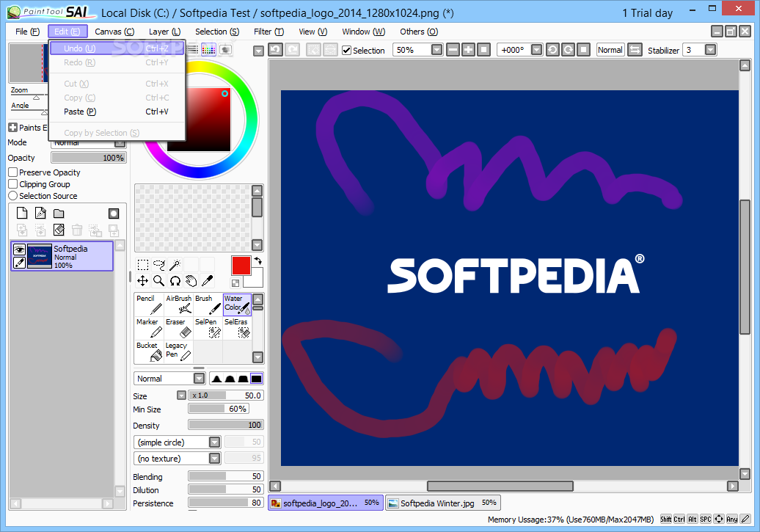
Task: Click Undo in the Edit menu
Action: 117,48
